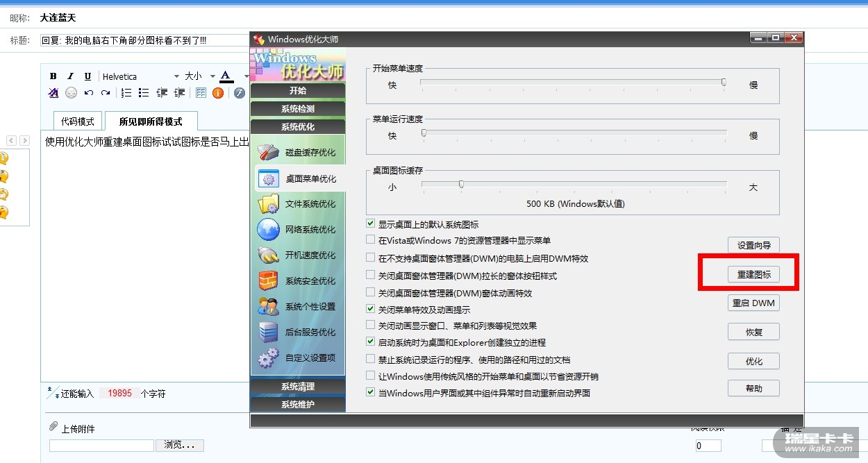
Task: Click the 优化 button
Action: pos(753,361)
